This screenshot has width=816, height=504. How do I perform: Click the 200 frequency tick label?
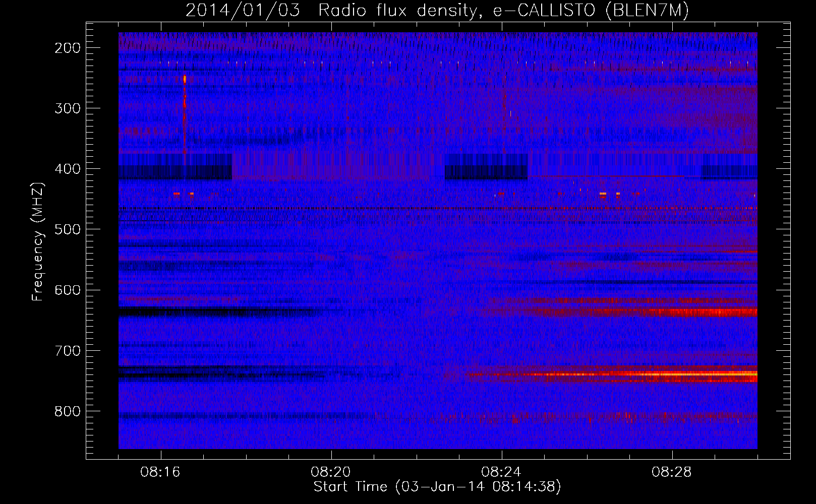pos(67,48)
